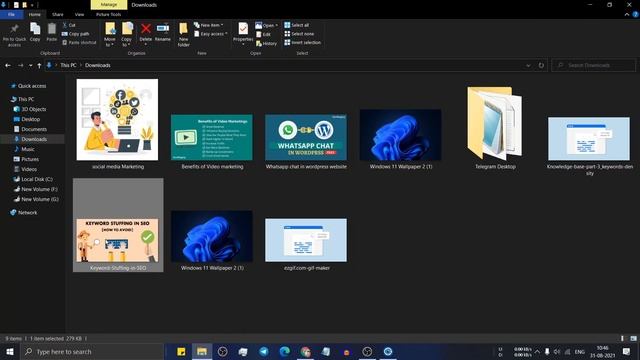Open the Easy access dropdown
Image resolution: width=640 pixels, height=360 pixels.
coord(211,34)
